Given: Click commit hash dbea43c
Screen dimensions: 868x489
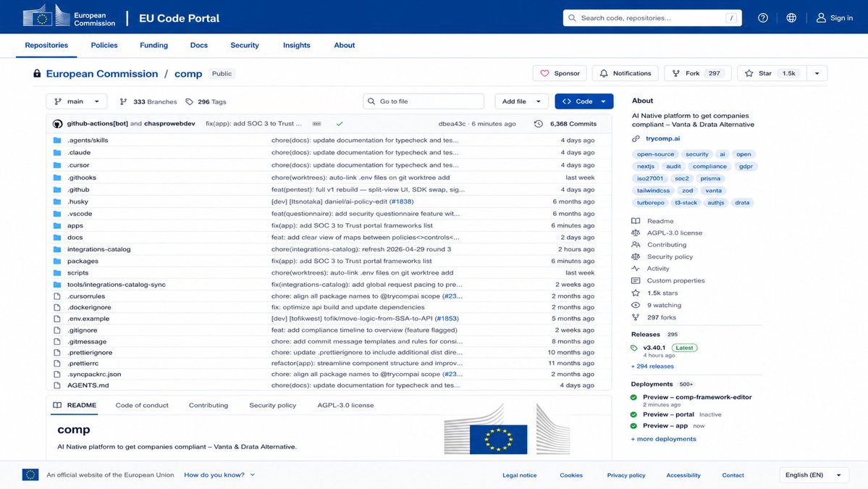Looking at the screenshot, I should point(452,123).
